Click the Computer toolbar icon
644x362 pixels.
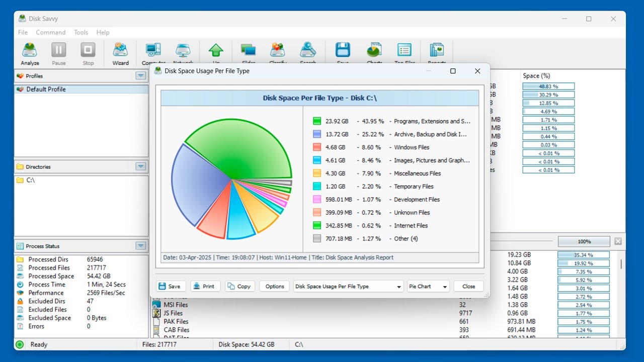coord(153,50)
